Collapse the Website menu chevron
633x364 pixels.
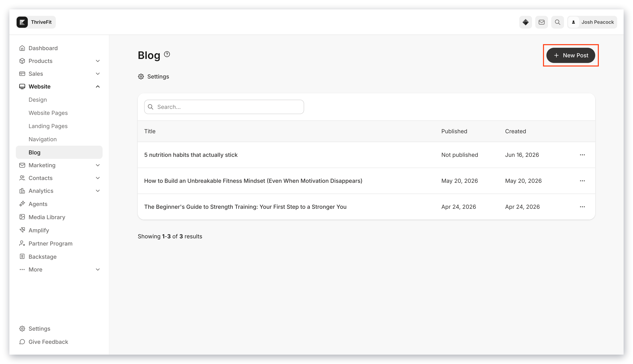(x=98, y=86)
